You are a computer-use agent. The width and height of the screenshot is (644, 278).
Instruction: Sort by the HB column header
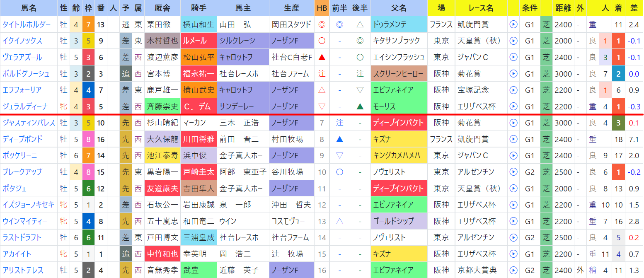(x=322, y=8)
